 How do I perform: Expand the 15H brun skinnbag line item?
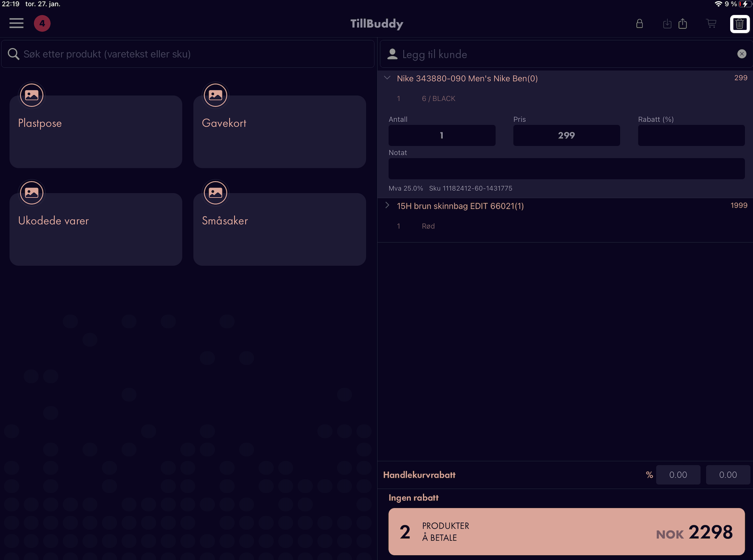(387, 205)
